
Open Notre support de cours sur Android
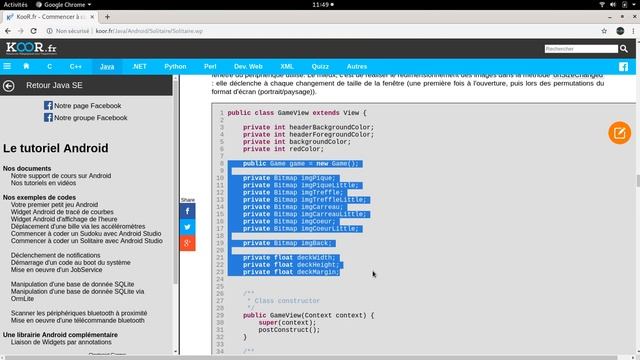pos(61,176)
